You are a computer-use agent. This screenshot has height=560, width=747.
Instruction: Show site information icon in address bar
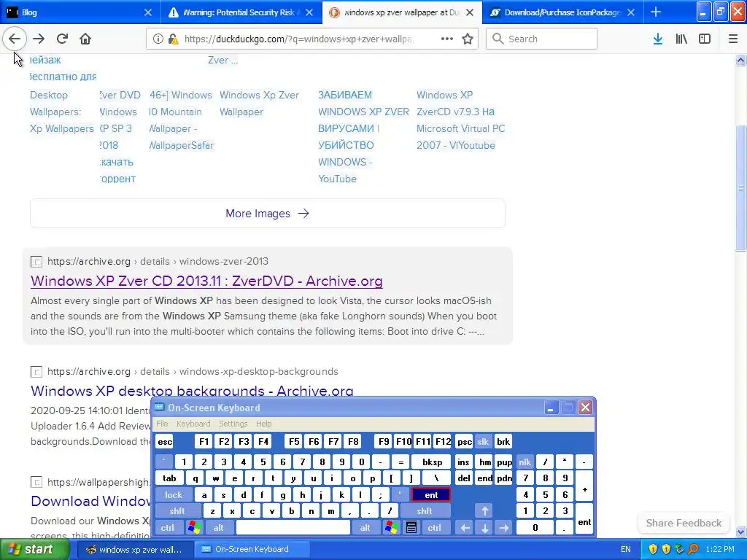click(158, 39)
